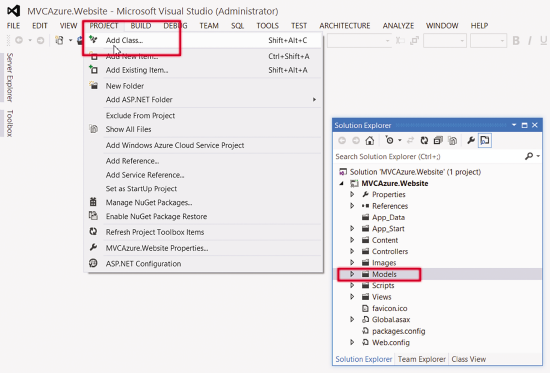Click the Add Class menu icon

[x=93, y=40]
